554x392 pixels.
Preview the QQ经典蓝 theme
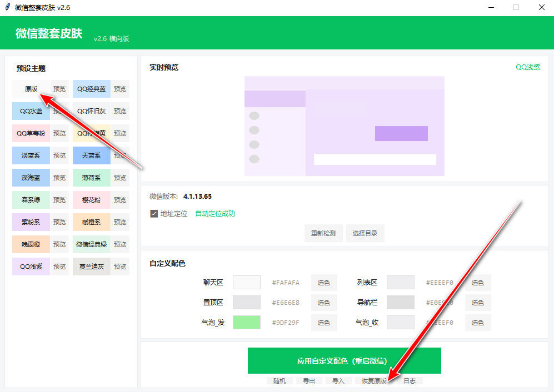[x=120, y=89]
